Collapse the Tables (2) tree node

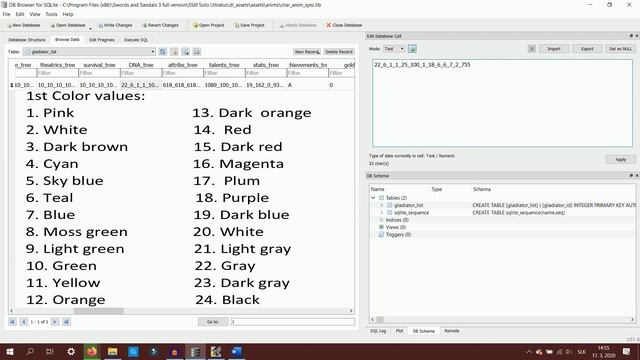tap(373, 198)
